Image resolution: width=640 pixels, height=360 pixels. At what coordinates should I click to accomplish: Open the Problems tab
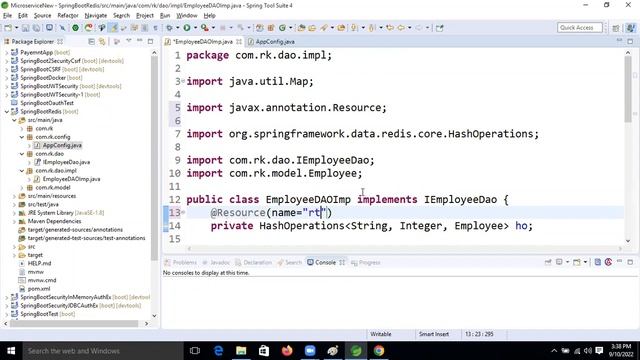(181, 262)
